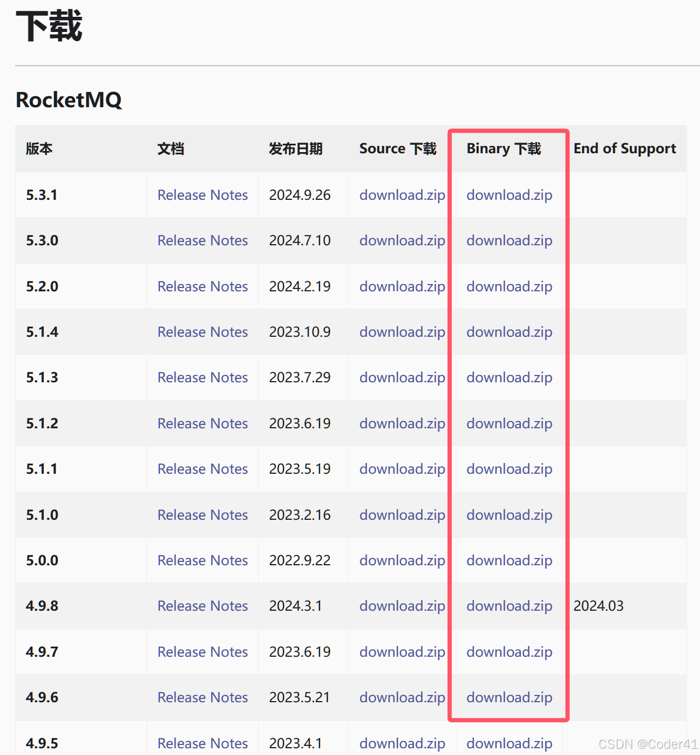Screen dimensions: 700x755
Task: Click the Binary 下载 column header
Action: pyautogui.click(x=504, y=149)
